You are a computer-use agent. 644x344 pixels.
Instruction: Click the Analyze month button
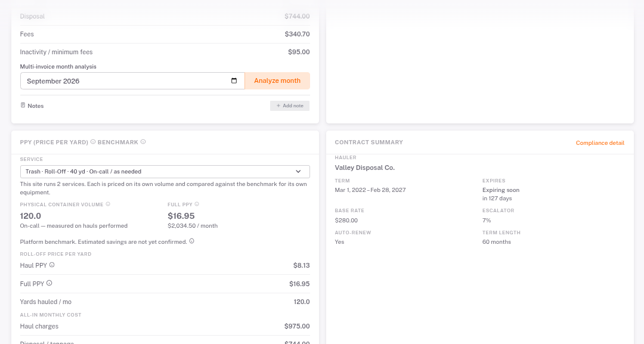pos(277,81)
